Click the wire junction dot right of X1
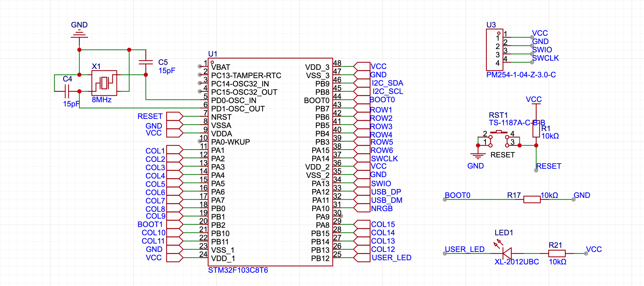 (x=146, y=75)
